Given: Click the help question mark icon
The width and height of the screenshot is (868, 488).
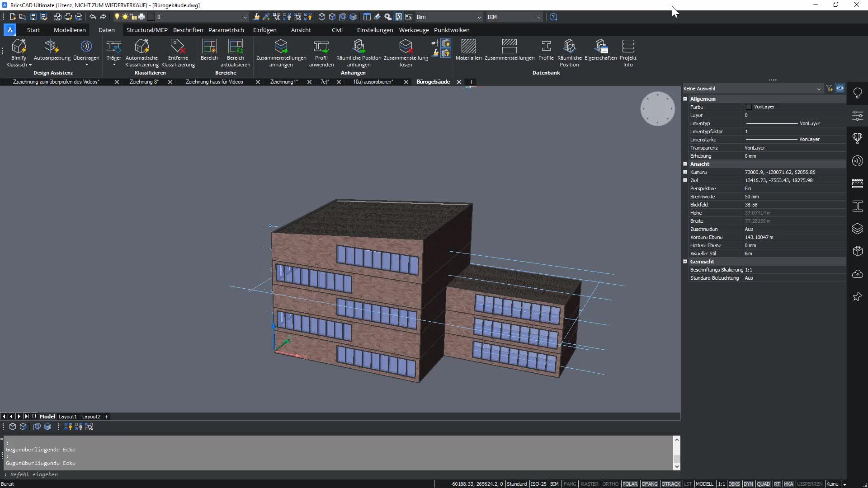Looking at the screenshot, I should [x=553, y=17].
